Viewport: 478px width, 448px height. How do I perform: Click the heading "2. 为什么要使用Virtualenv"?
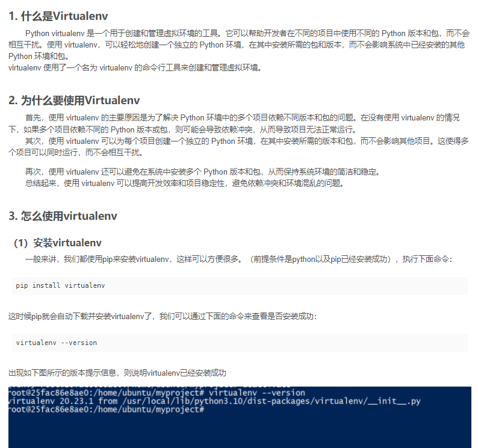(x=74, y=101)
